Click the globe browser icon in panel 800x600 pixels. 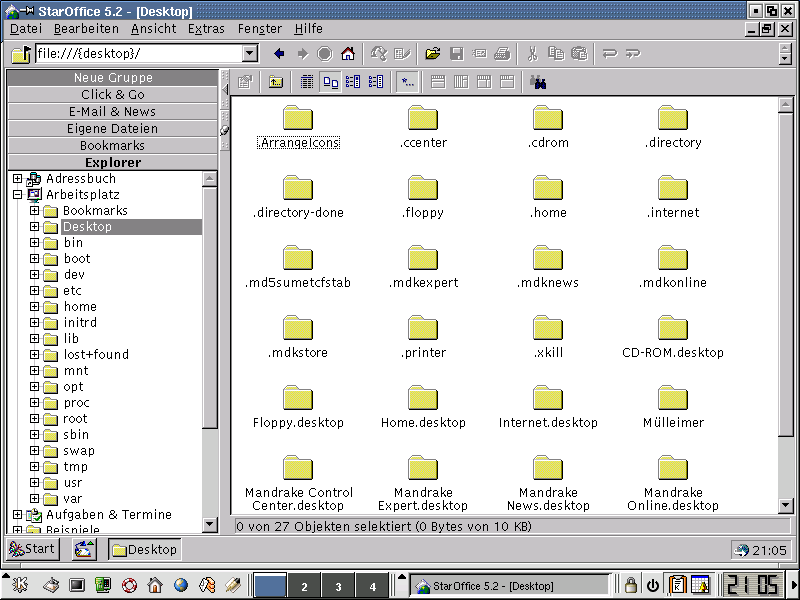pos(181,585)
